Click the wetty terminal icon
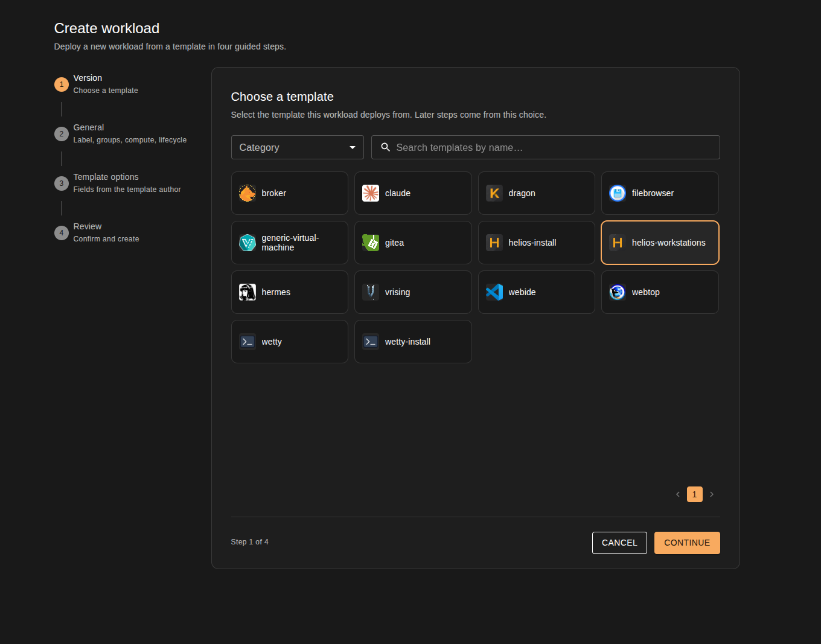This screenshot has height=644, width=821. 248,342
